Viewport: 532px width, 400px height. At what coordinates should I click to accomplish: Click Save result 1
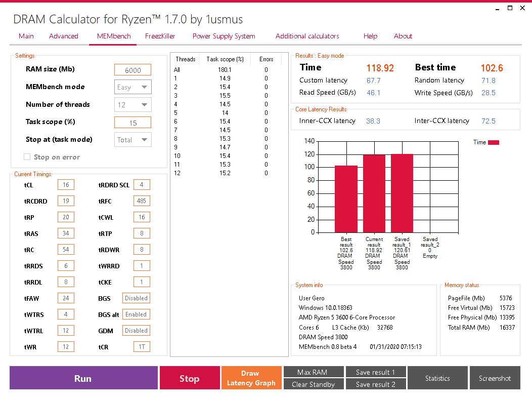pos(376,372)
